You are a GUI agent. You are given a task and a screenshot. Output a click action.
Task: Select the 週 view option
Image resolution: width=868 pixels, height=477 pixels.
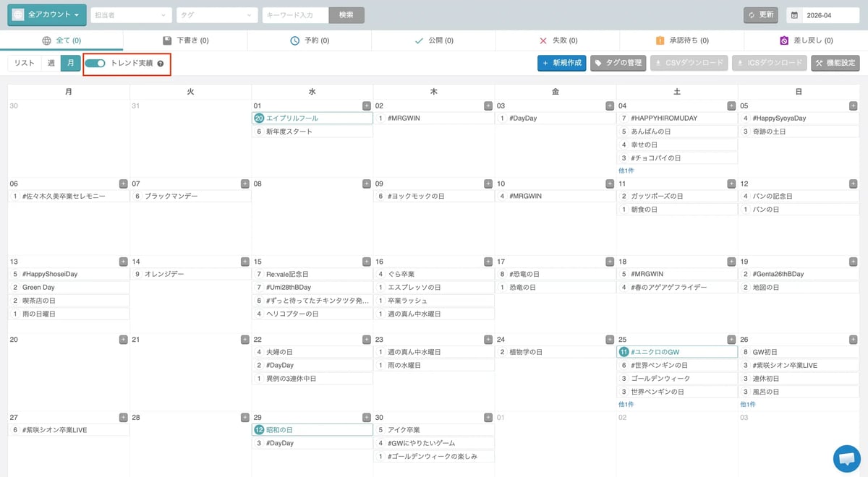(50, 64)
